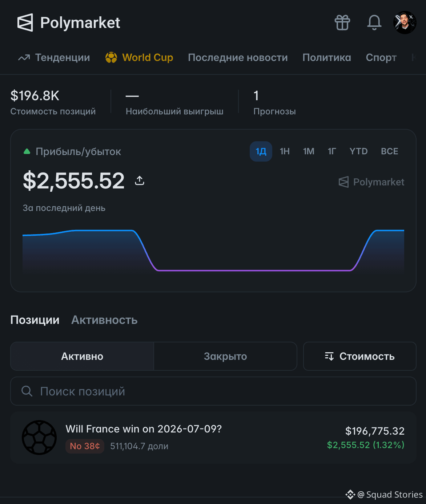Click the $196,775.32 position value

tap(375, 431)
